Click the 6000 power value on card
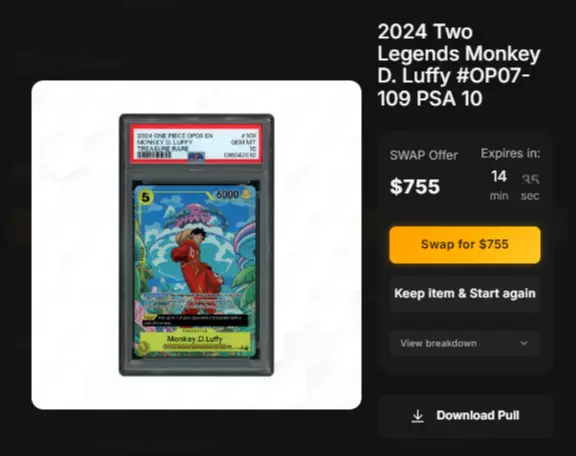Viewport: 576px width, 456px height. coord(227,194)
